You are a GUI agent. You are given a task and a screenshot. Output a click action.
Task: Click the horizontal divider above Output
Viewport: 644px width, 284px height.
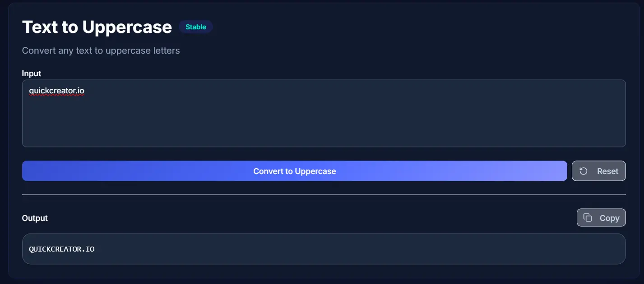(x=324, y=195)
